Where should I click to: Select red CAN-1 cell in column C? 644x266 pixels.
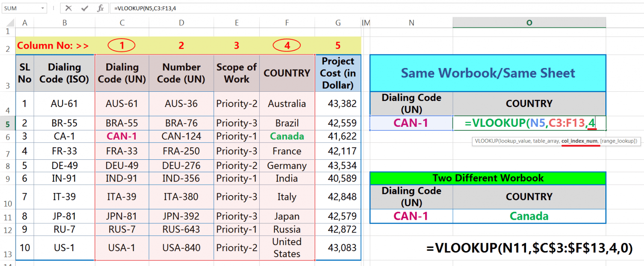click(122, 136)
